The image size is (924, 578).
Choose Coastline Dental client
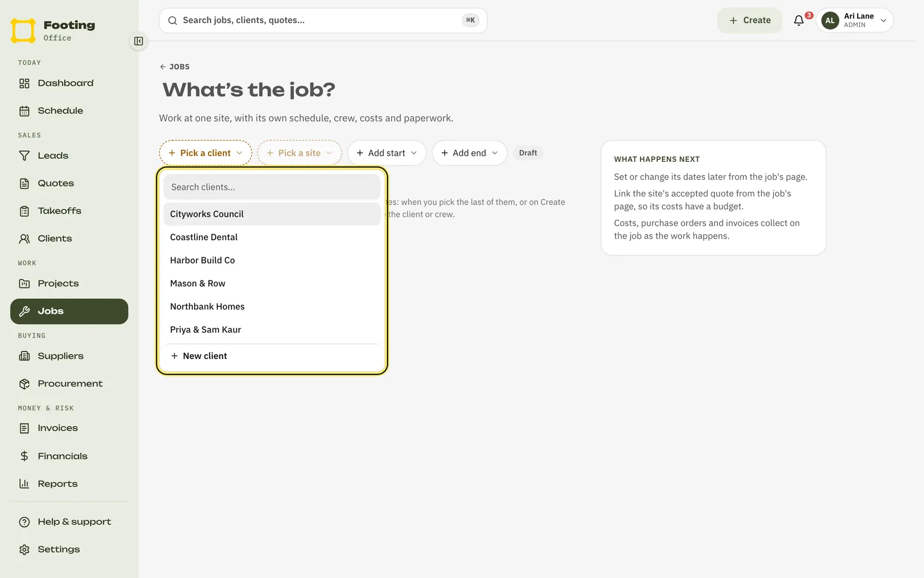(272, 237)
